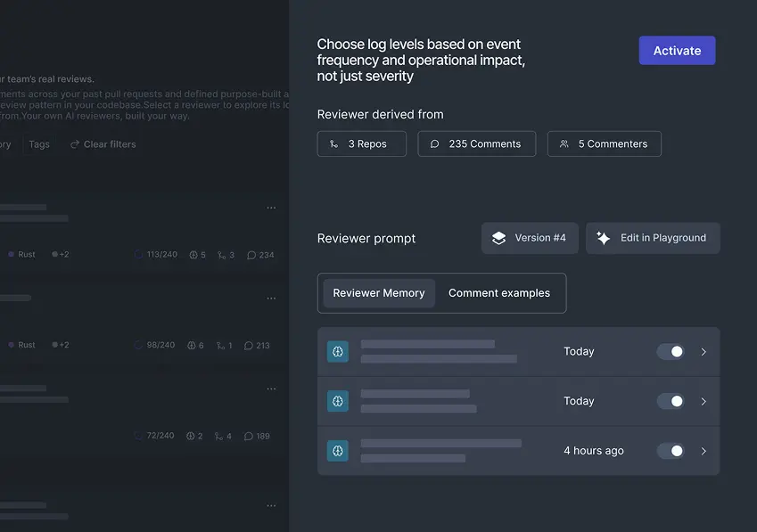The width and height of the screenshot is (757, 532).
Task: Click the +2 tag in the 98/240 row
Action: [61, 345]
